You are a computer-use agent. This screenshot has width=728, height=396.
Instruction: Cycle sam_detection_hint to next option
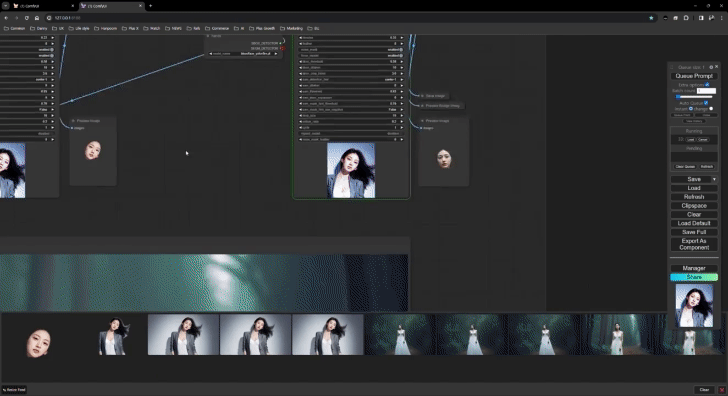pyautogui.click(x=402, y=79)
